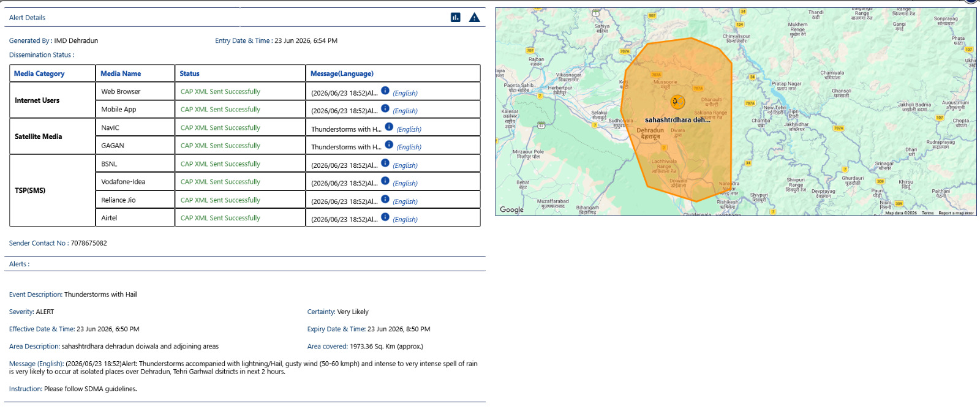Open the info icon in the Vodafone-Idea row
980x409 pixels.
point(385,181)
